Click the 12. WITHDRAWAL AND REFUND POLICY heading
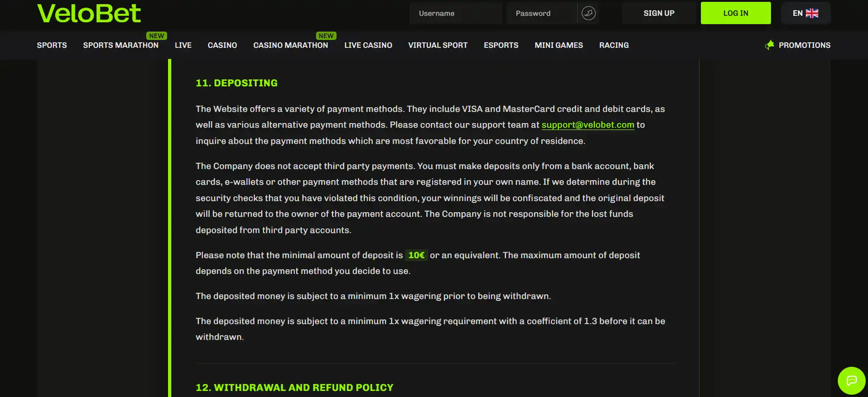The height and width of the screenshot is (397, 868). pyautogui.click(x=295, y=388)
